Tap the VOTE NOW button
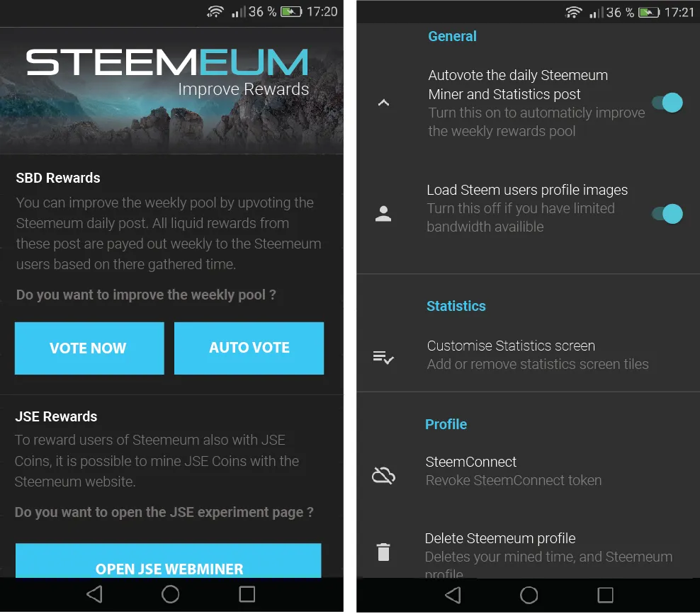 (89, 348)
